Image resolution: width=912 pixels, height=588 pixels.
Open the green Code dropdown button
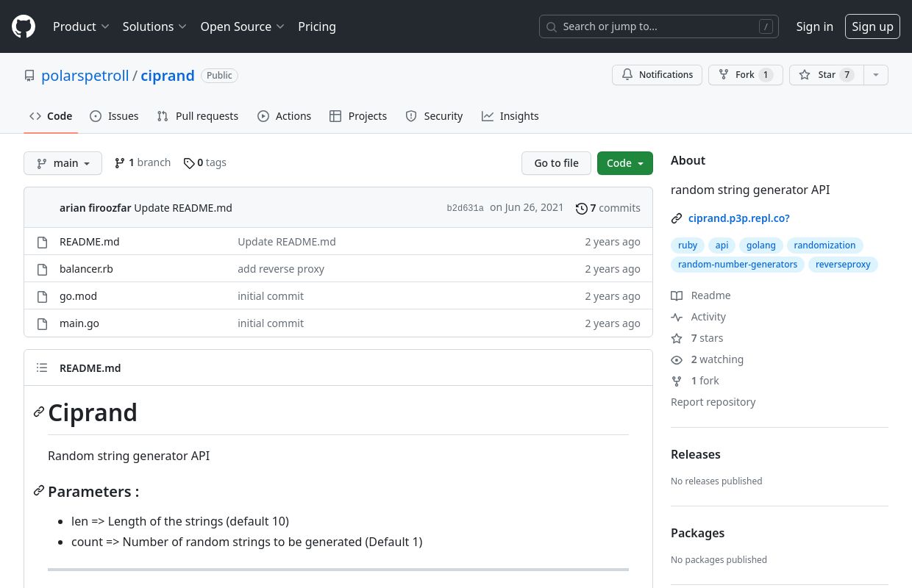click(625, 163)
